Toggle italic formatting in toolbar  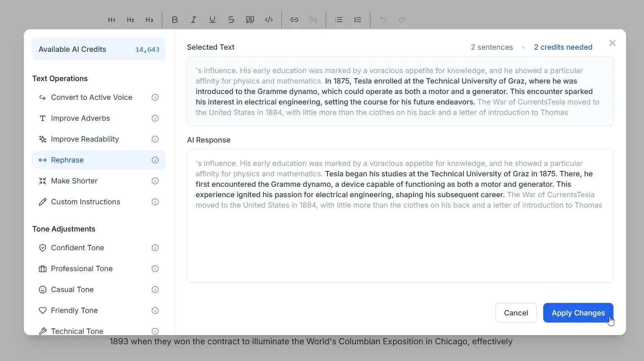point(194,20)
